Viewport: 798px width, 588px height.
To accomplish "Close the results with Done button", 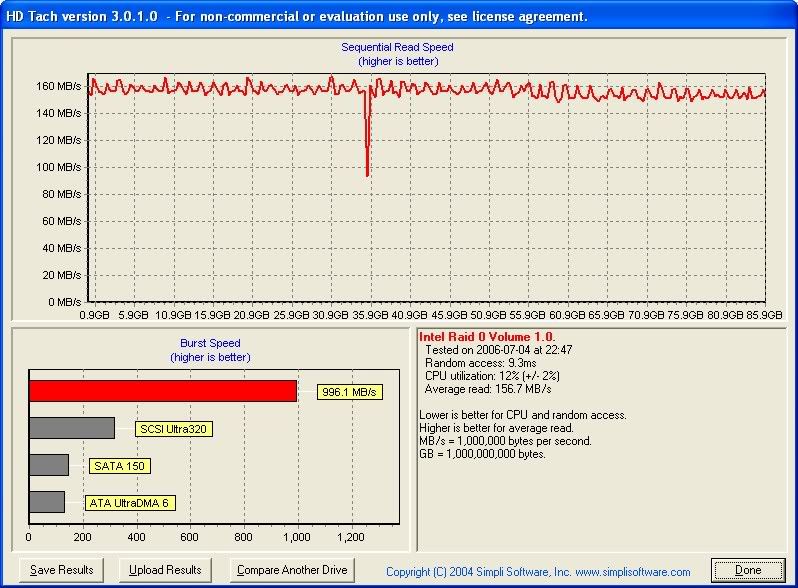I will click(747, 570).
